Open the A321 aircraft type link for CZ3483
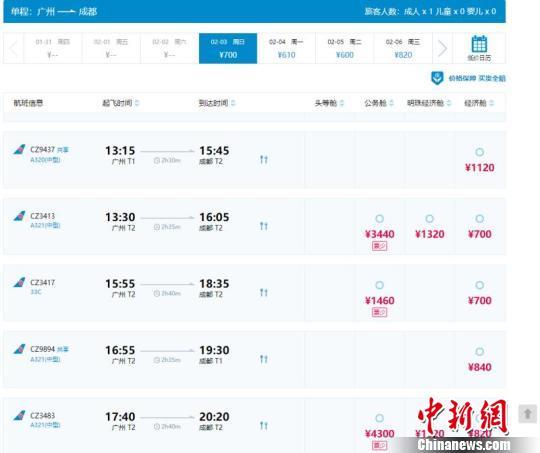Image resolution: width=540 pixels, height=453 pixels. click(45, 425)
